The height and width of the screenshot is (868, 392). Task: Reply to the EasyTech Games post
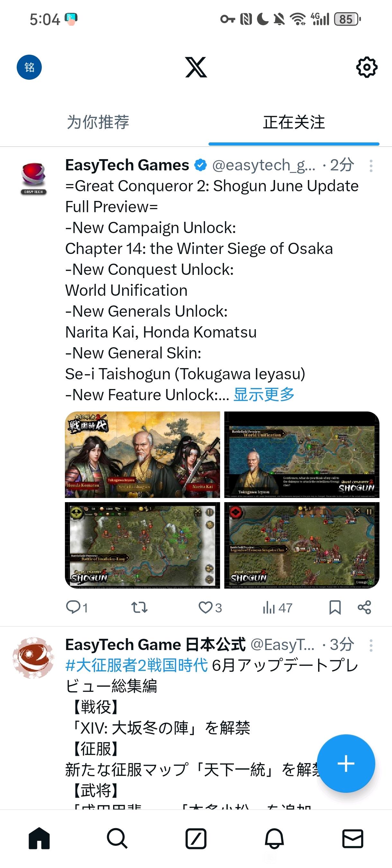click(76, 608)
